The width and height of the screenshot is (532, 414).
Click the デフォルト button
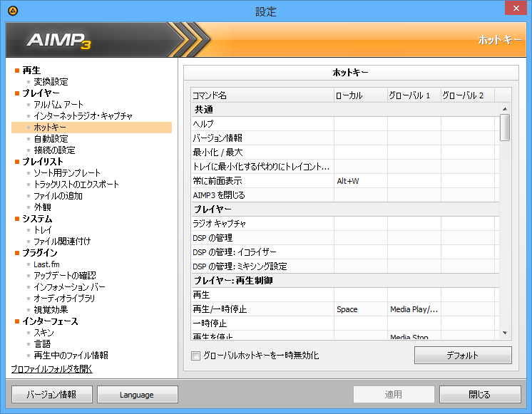coord(463,355)
